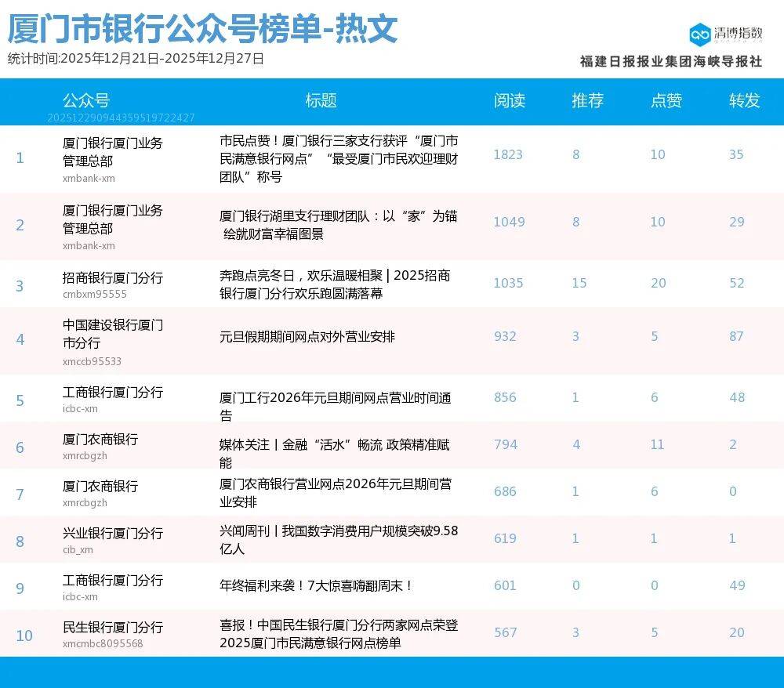Screen dimensions: 784x688
Task: Click the 推荐 column header
Action: tap(587, 100)
